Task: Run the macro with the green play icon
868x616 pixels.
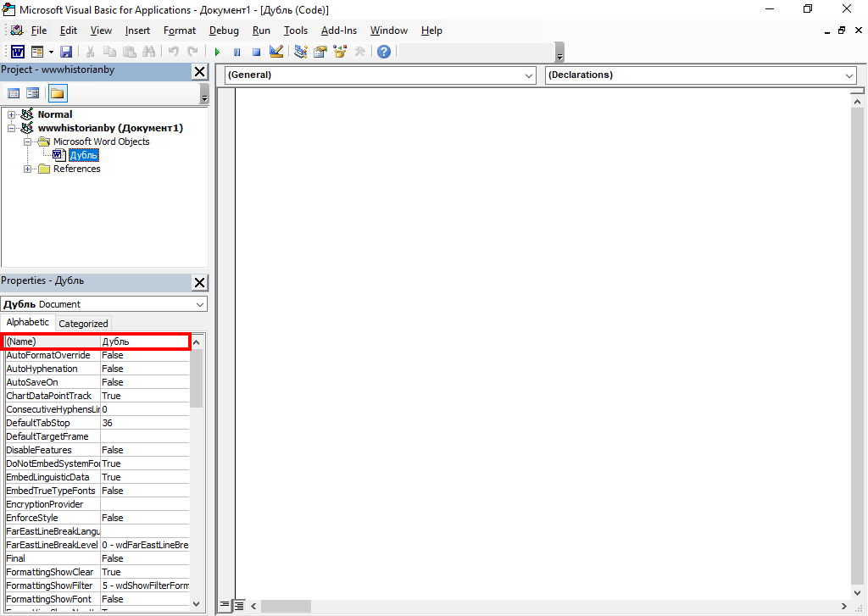Action: pos(217,52)
